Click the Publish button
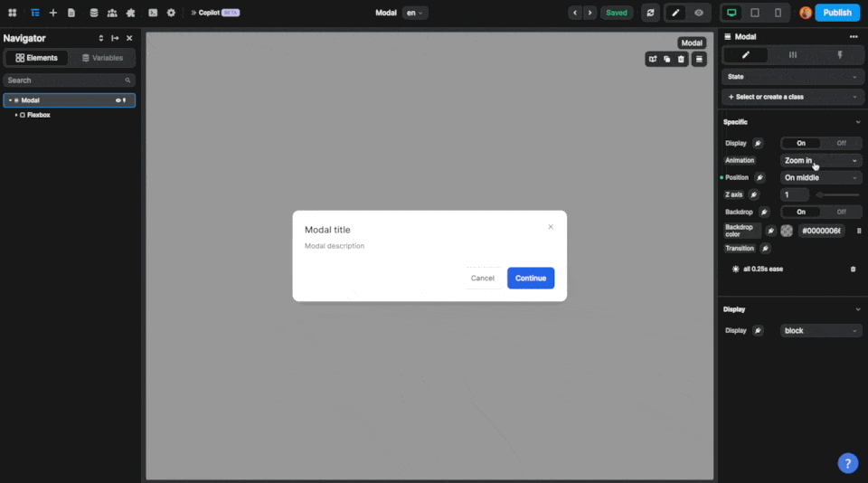Viewport: 868px width, 483px height. click(x=837, y=13)
